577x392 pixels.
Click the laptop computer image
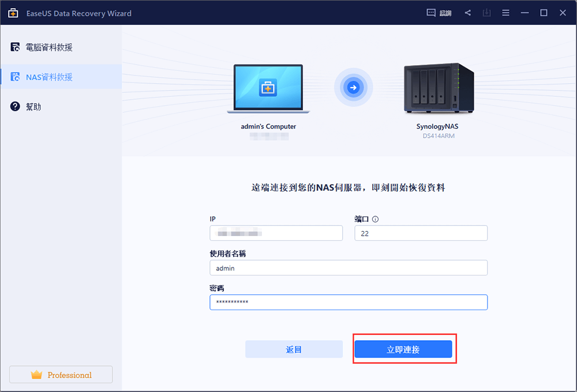268,89
